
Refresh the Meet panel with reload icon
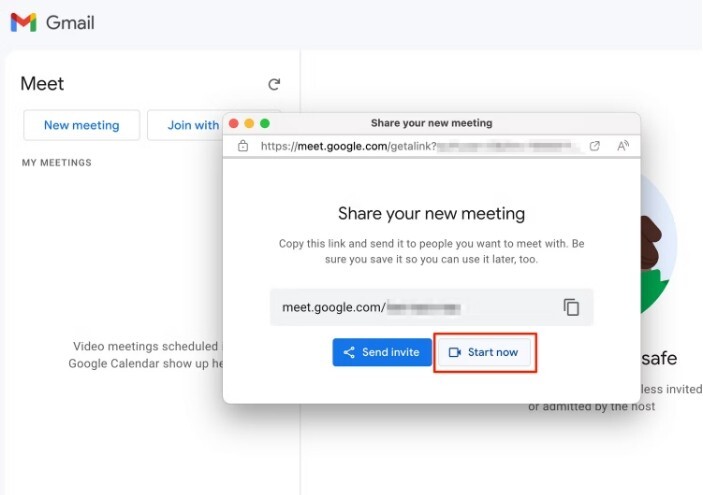pyautogui.click(x=274, y=84)
